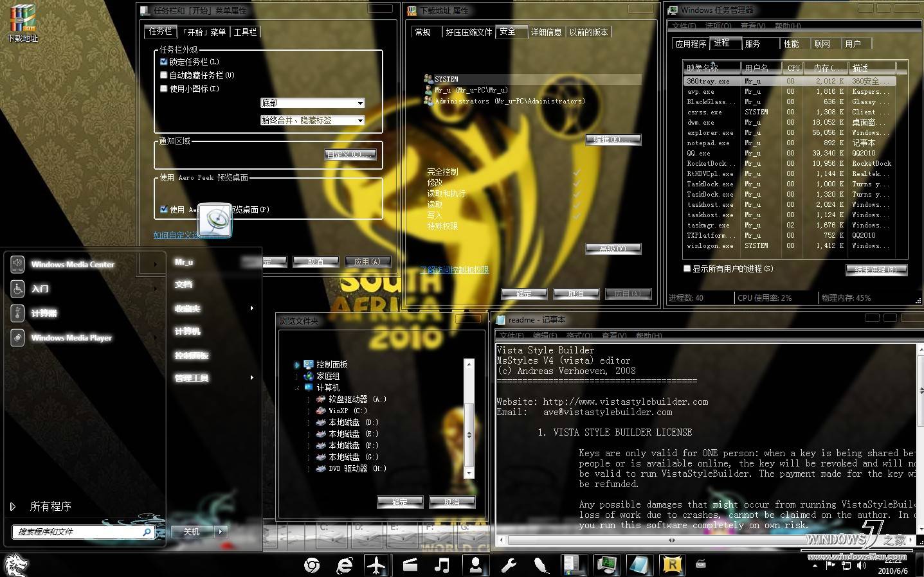924x577 pixels.
Task: Click 高级(V) button in properties window
Action: pos(613,249)
